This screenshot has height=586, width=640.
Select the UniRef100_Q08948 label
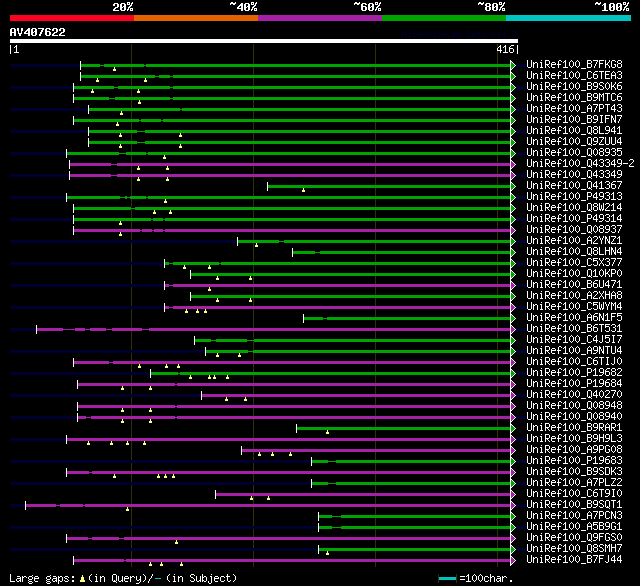tap(574, 406)
